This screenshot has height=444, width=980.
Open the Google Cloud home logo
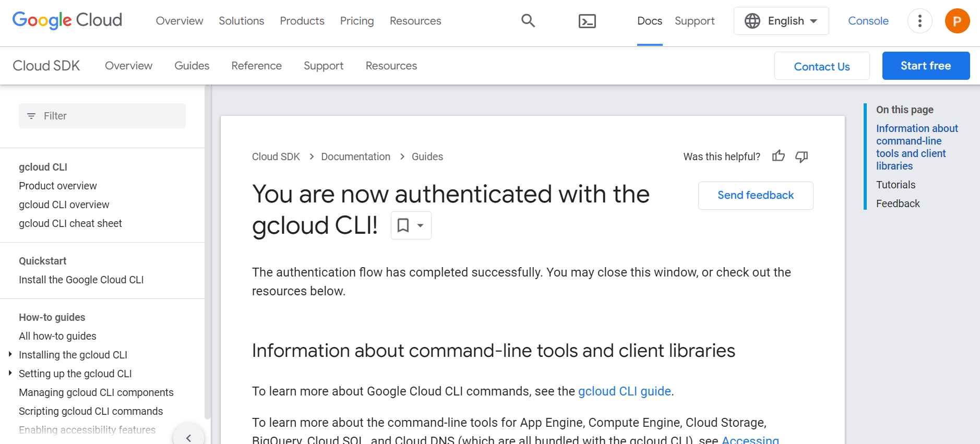[67, 20]
